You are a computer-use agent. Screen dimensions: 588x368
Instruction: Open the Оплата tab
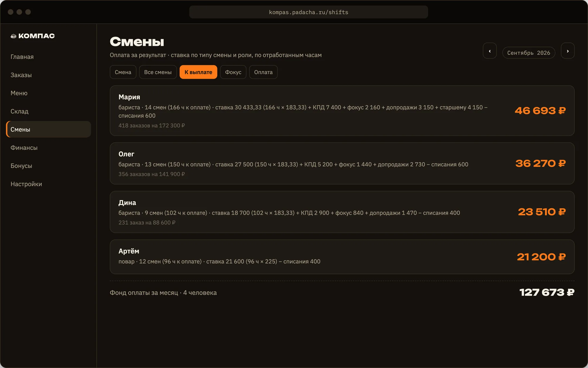(x=263, y=72)
